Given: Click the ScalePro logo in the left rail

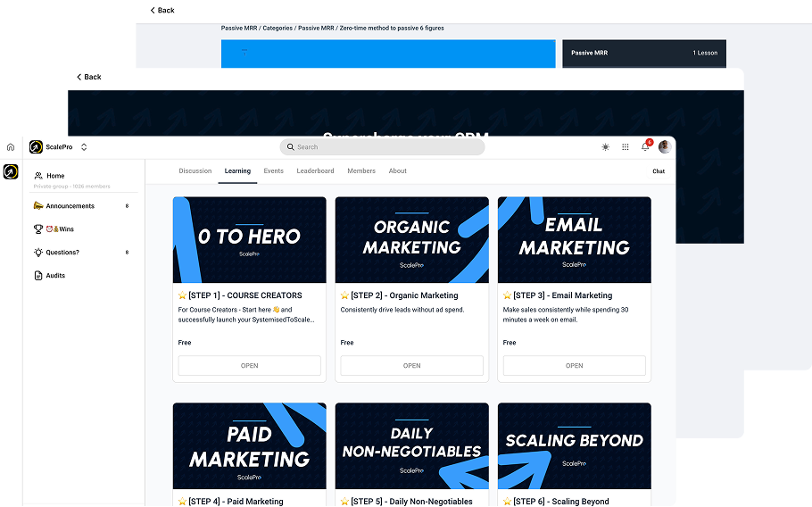Looking at the screenshot, I should pos(11,171).
